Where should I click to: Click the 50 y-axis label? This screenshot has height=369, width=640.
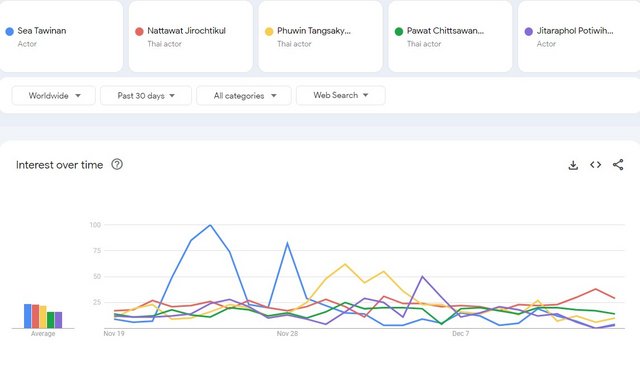(x=97, y=276)
